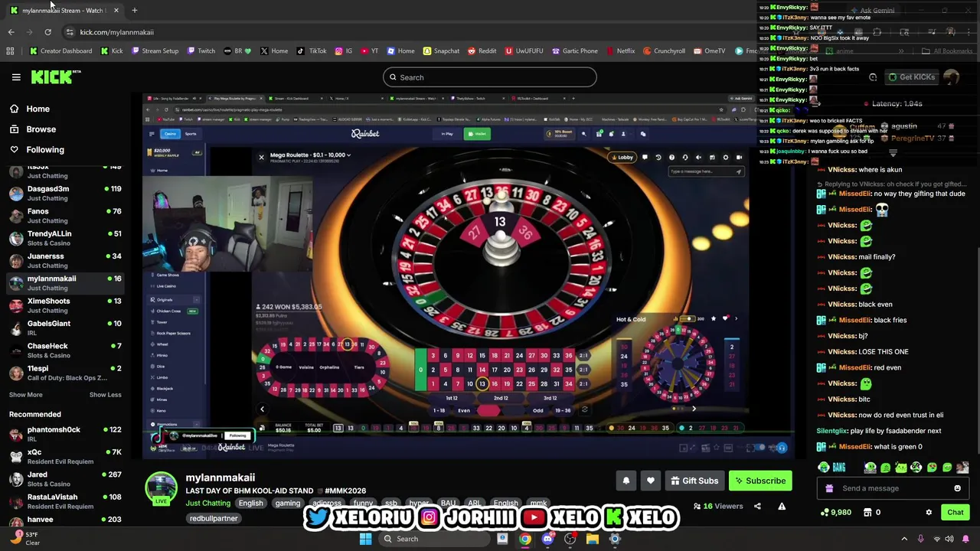
Task: Open Stream Setup bookmark
Action: pos(155,51)
